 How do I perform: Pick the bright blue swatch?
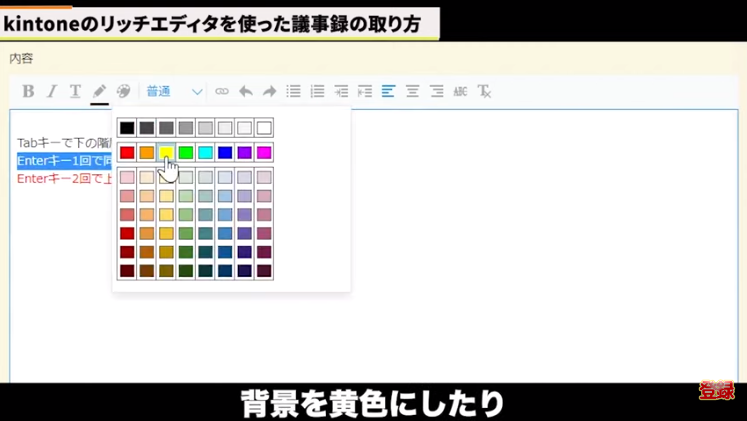(x=225, y=152)
